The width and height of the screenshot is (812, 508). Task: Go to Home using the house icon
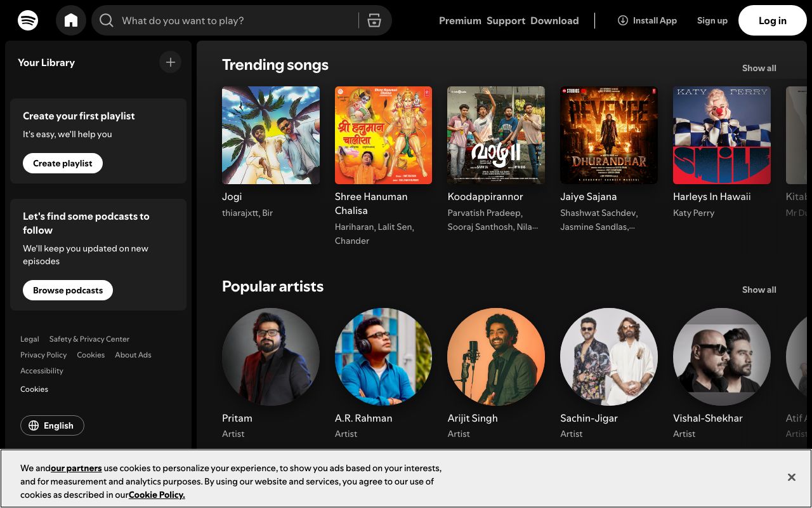coord(71,20)
